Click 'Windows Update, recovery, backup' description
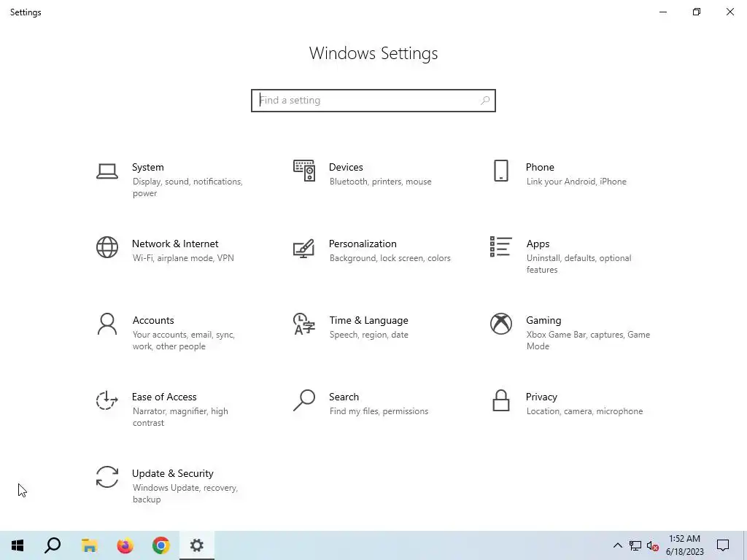The width and height of the screenshot is (747, 560). tap(185, 494)
